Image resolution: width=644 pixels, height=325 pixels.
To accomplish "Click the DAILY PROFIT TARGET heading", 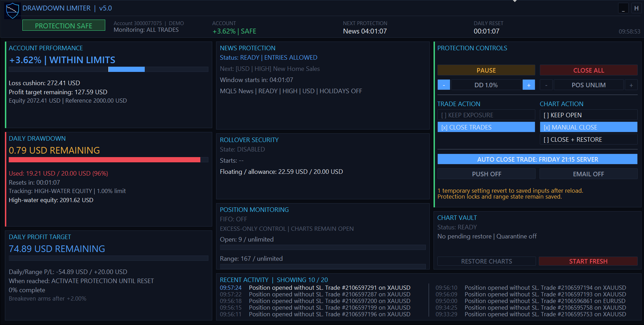I will [40, 237].
